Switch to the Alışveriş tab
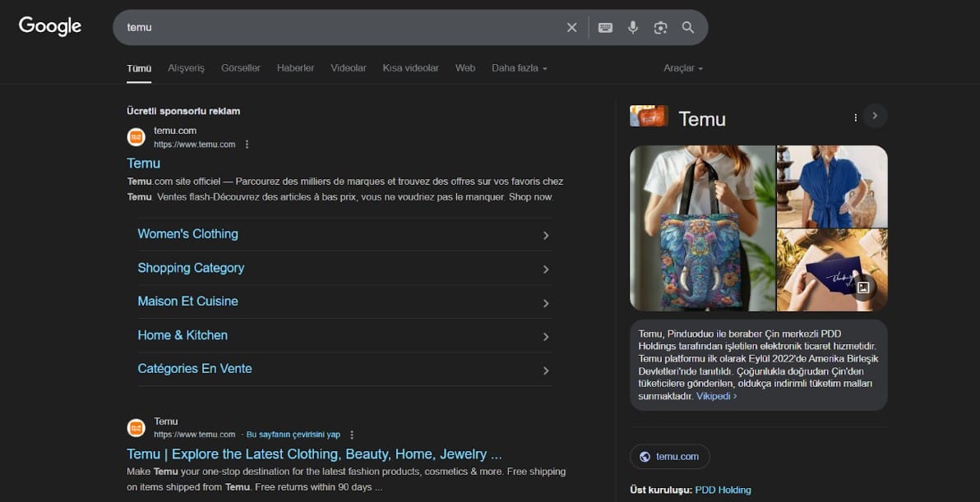The height and width of the screenshot is (502, 980). 186,68
